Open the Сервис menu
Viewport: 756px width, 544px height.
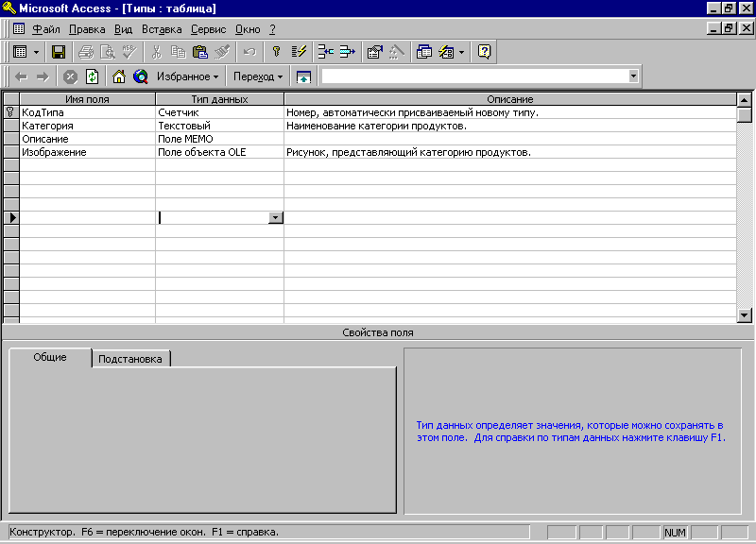tap(208, 29)
